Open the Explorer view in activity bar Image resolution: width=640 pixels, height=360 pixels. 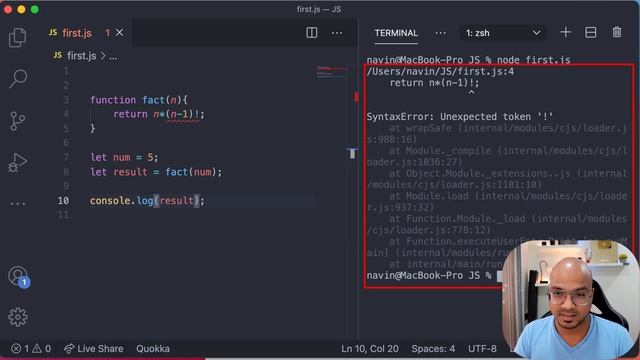coord(18,38)
